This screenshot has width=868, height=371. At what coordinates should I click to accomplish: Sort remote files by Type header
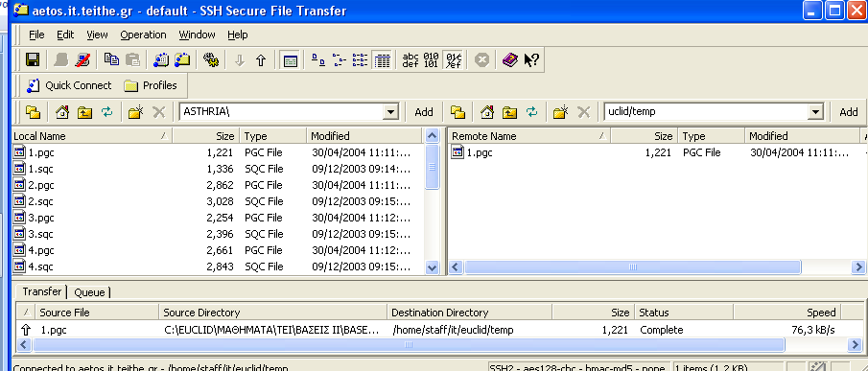712,136
